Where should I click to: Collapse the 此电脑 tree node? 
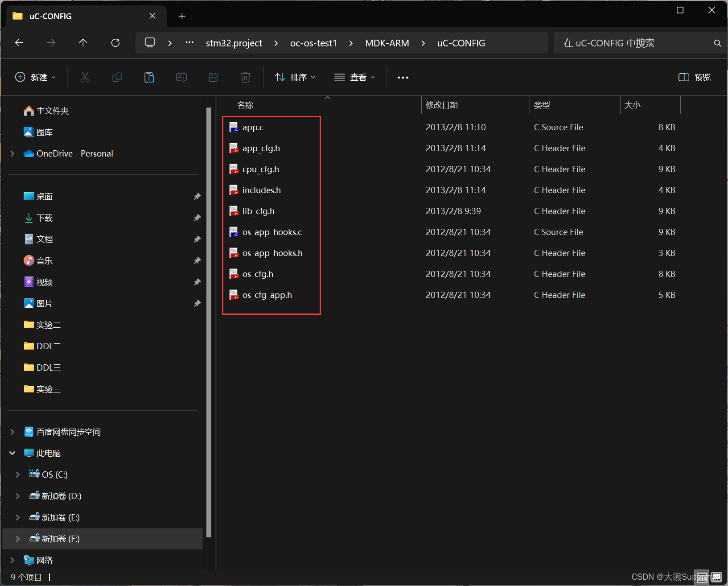[x=12, y=453]
